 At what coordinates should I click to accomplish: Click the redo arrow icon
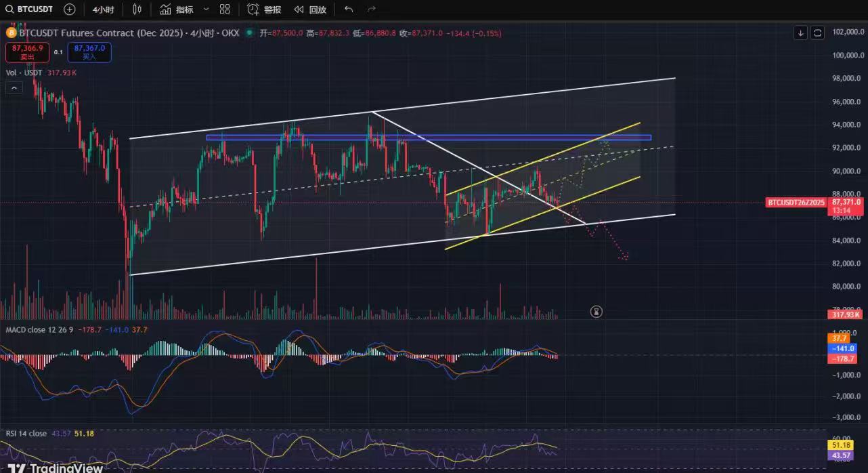pos(371,9)
